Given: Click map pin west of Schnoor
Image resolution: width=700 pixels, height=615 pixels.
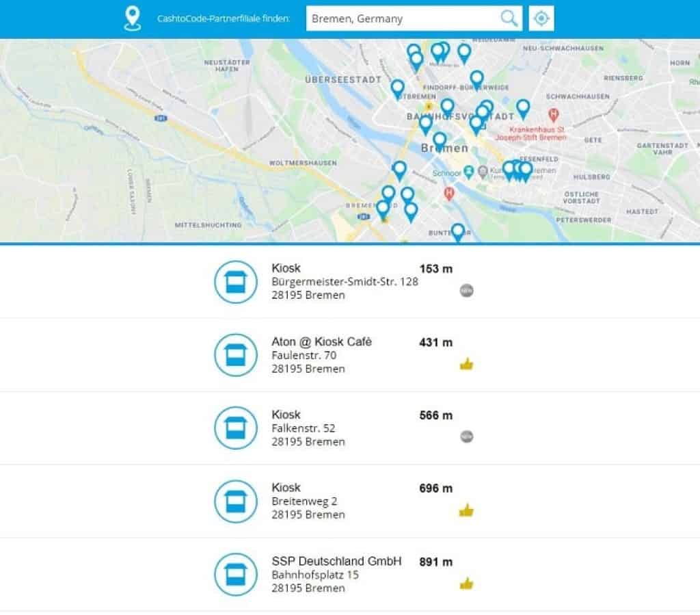Looking at the screenshot, I should tap(399, 170).
